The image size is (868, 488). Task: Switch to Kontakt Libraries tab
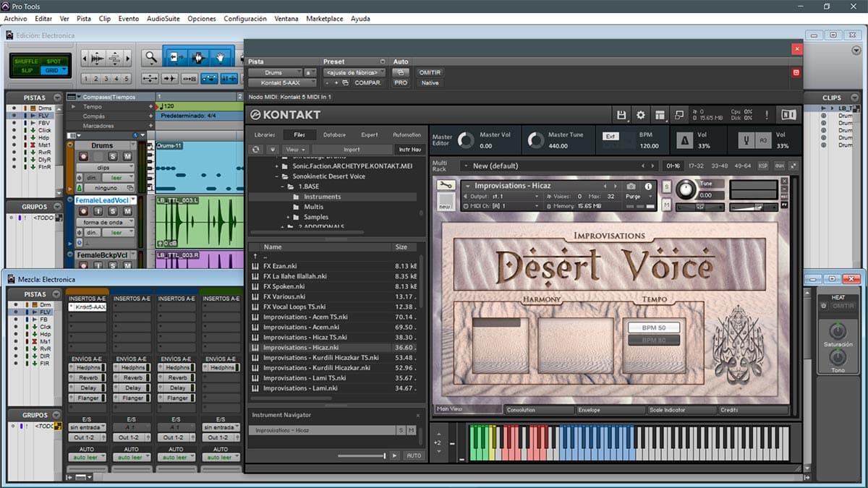click(265, 134)
